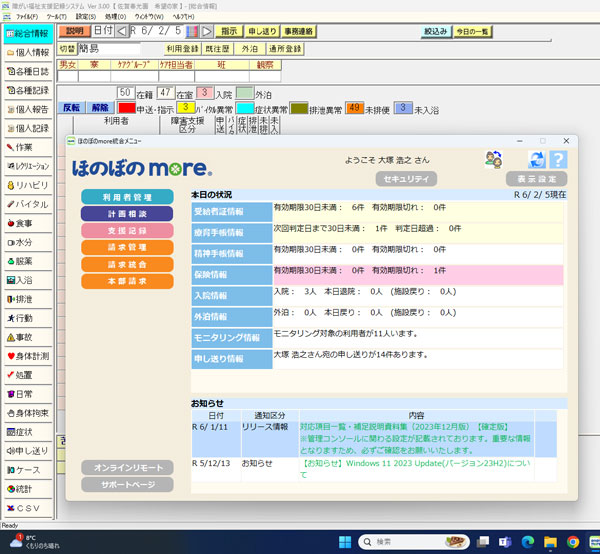Click the 絞込み button
The height and width of the screenshot is (554, 600).
pyautogui.click(x=436, y=31)
